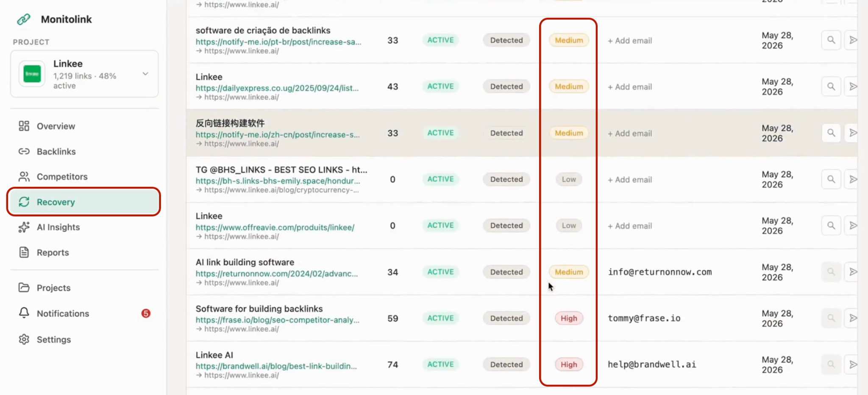The width and height of the screenshot is (868, 395).
Task: Open the Overview page
Action: pyautogui.click(x=84, y=126)
